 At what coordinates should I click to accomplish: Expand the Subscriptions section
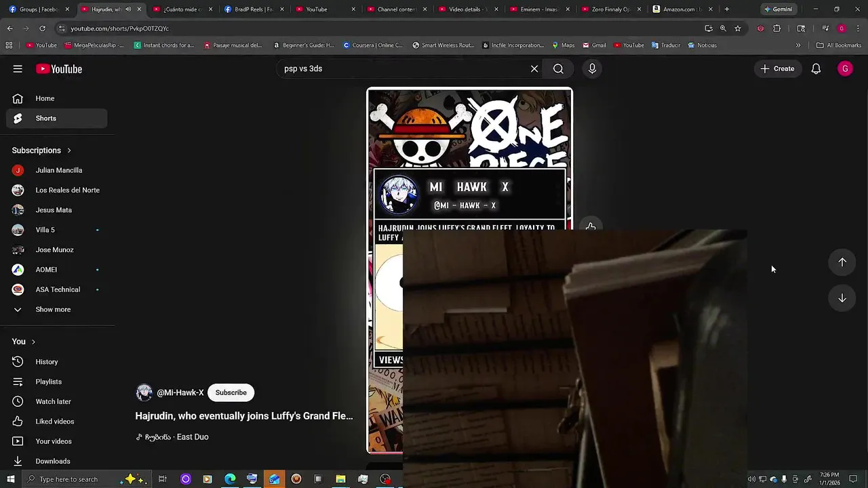pos(41,150)
